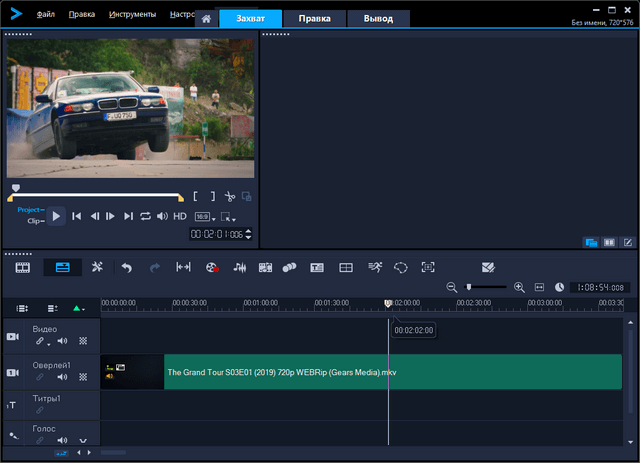Click the scissors split clip icon

tap(229, 197)
